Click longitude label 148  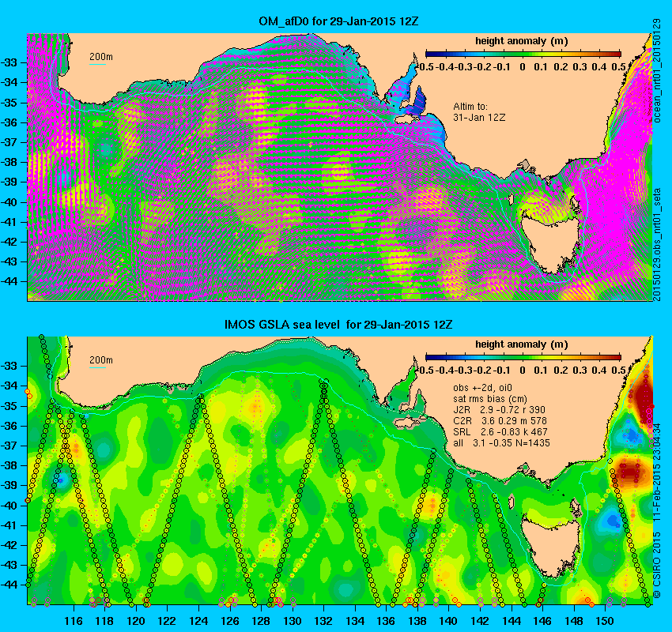point(573,621)
